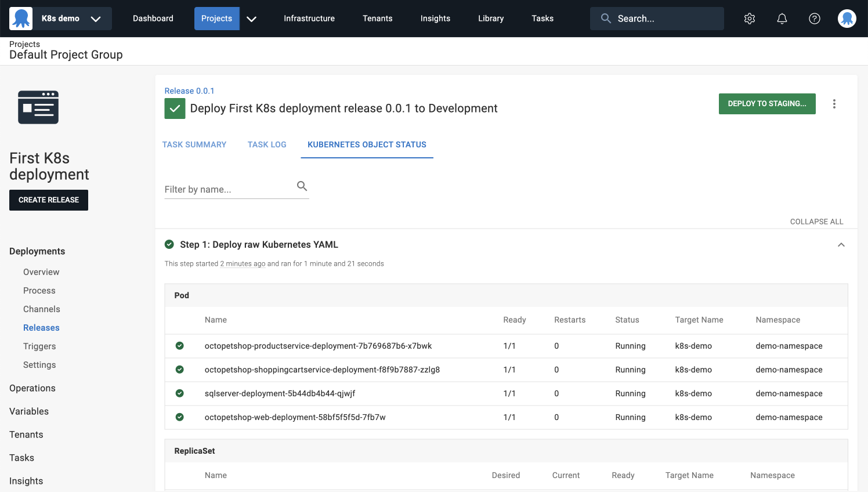Click the Octopus Deploy logo

21,18
